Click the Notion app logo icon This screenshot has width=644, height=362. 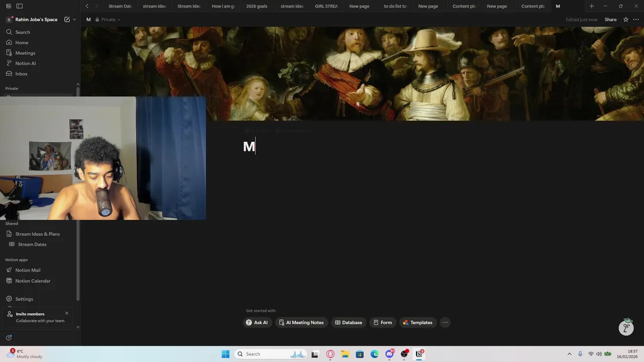(x=9, y=6)
